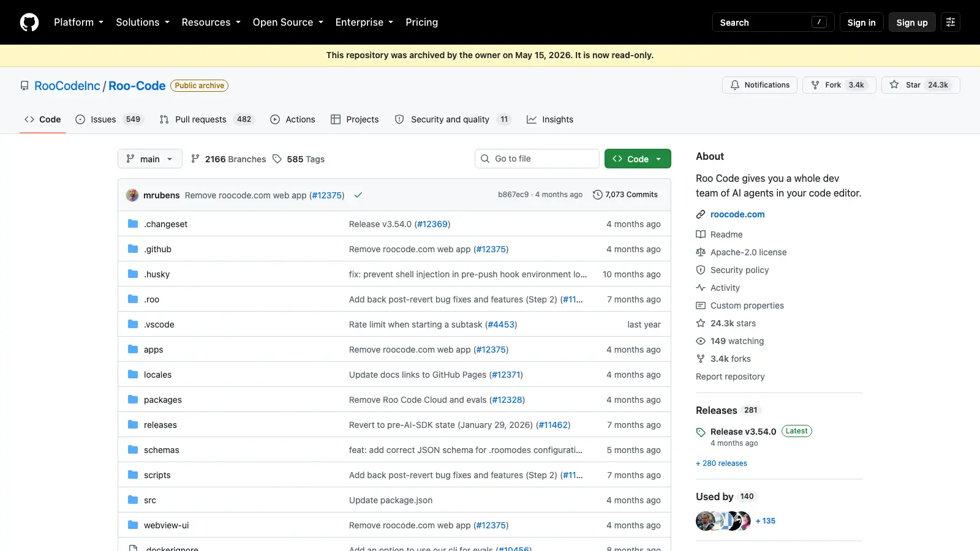
Task: Open the RooCodeInc owner link
Action: click(67, 86)
